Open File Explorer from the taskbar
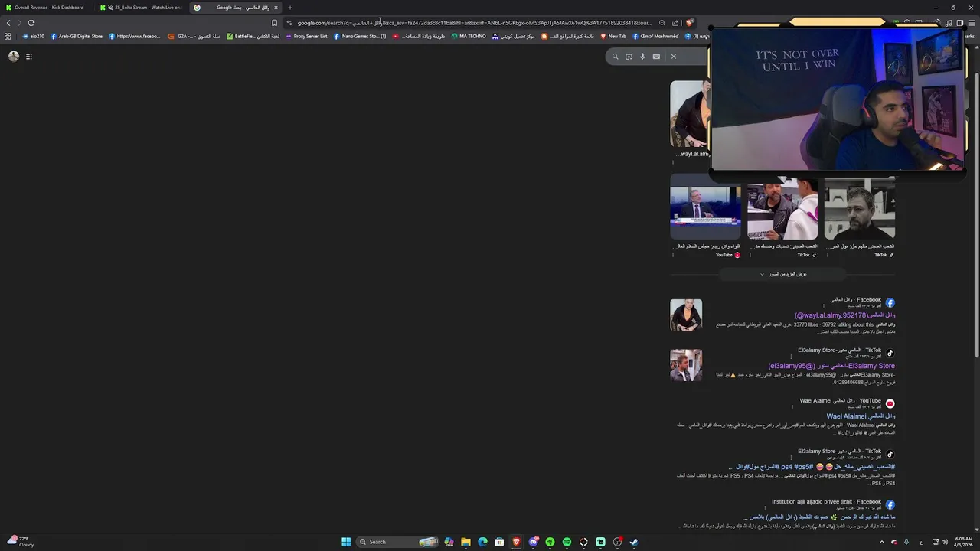This screenshot has height=551, width=980. (465, 542)
